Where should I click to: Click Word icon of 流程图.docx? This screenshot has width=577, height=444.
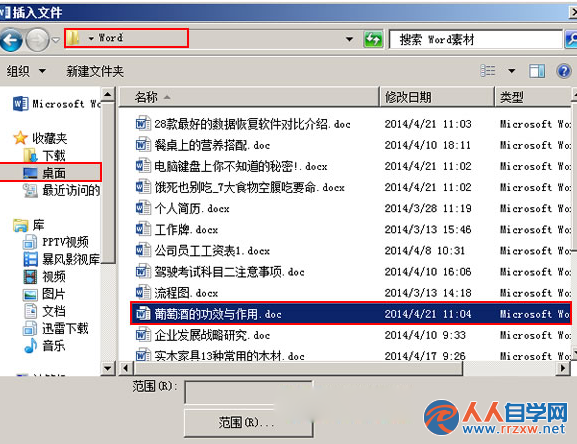pos(143,292)
